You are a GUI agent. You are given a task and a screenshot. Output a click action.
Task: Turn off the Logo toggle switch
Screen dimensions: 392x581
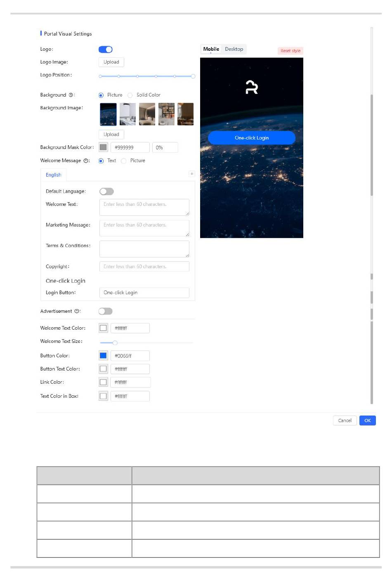coord(106,50)
